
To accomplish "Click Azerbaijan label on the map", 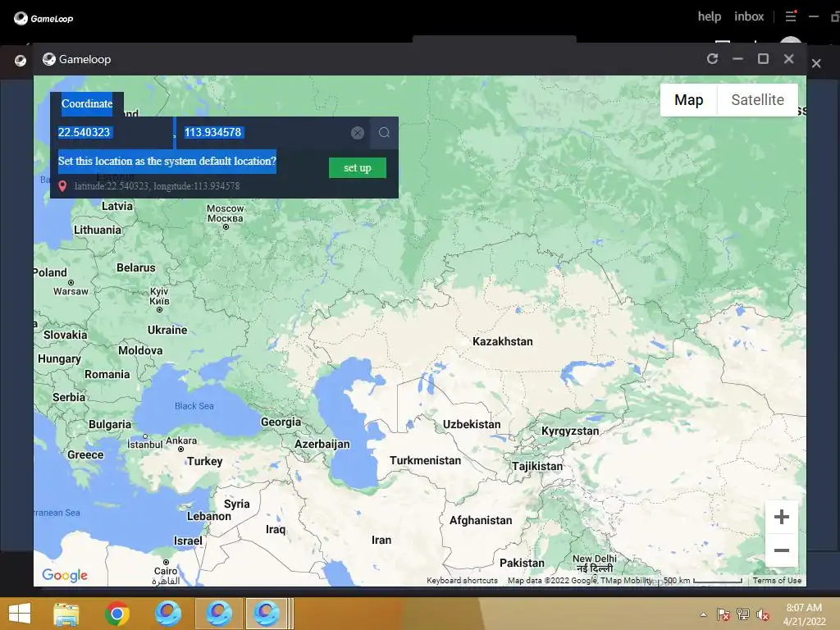I will [x=322, y=444].
